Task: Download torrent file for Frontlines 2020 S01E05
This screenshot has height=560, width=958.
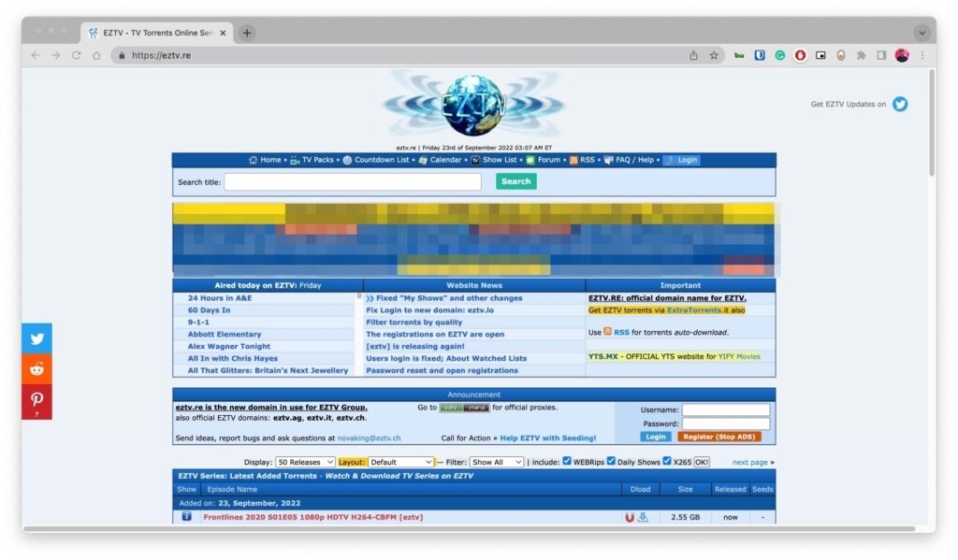Action: click(x=643, y=517)
